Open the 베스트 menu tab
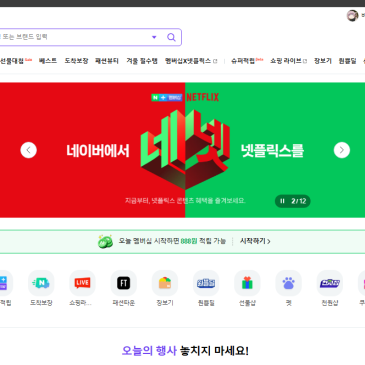The width and height of the screenshot is (365, 365). 48,61
